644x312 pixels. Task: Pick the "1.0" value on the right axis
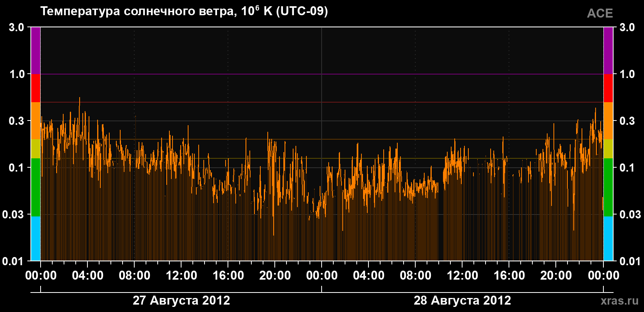pos(627,74)
